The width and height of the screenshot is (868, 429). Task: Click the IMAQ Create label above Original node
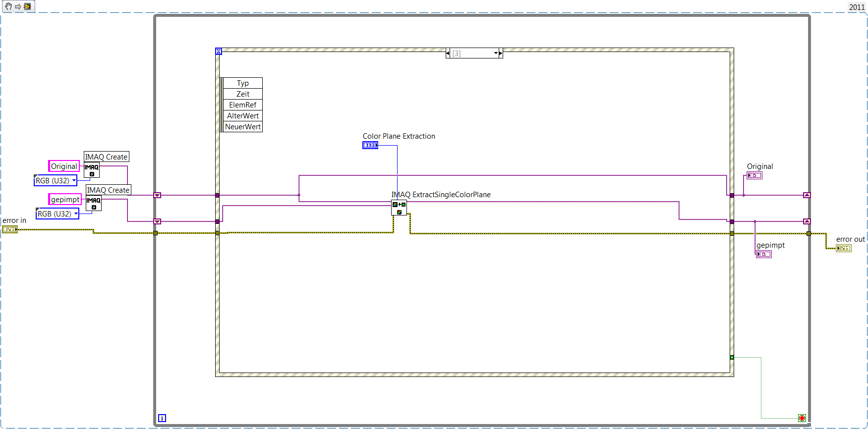coord(106,157)
